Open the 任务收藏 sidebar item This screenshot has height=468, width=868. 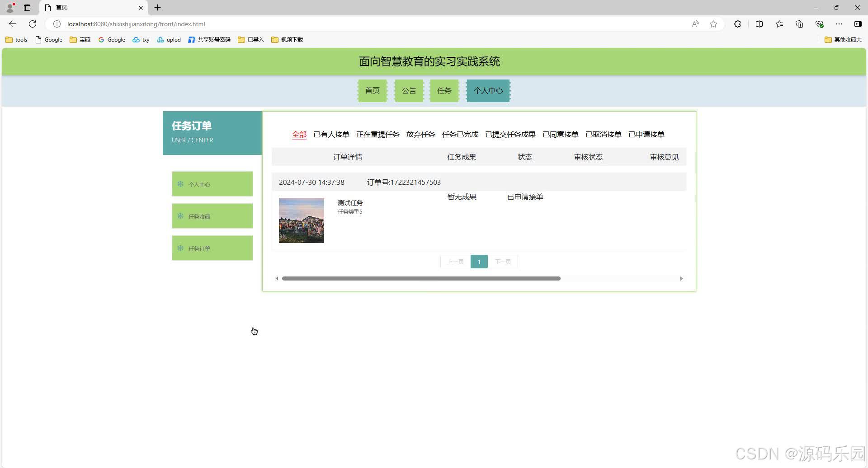pyautogui.click(x=212, y=216)
